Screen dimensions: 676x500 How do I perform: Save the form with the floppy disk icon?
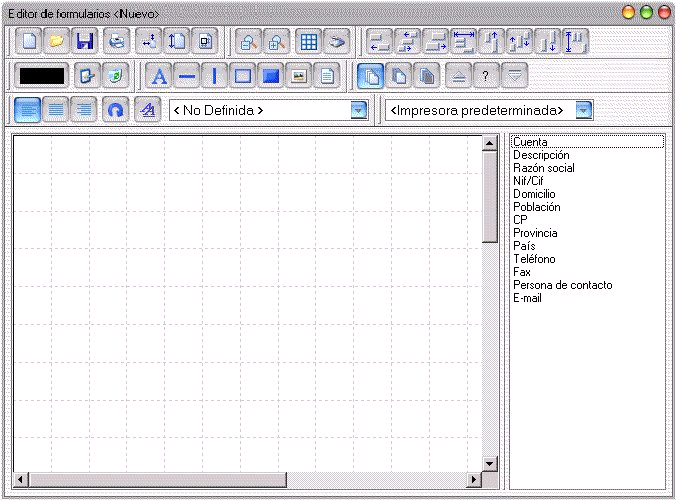84,41
